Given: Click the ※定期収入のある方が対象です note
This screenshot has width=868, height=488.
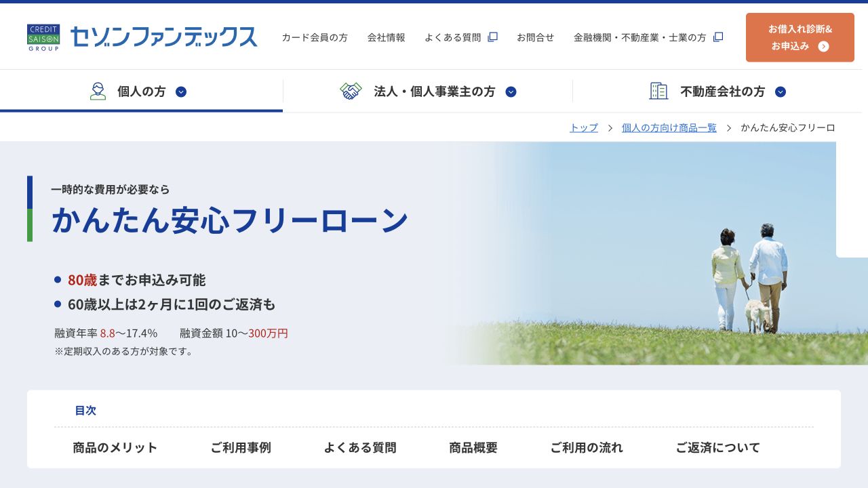Looking at the screenshot, I should click(x=123, y=351).
